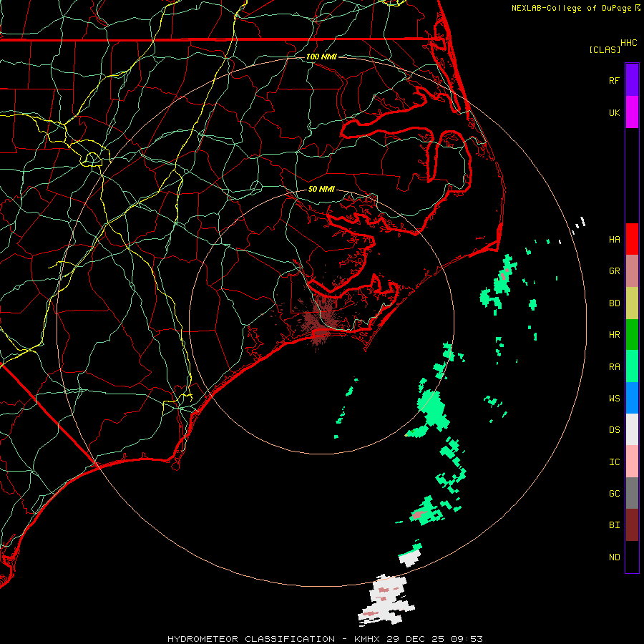The image size is (644, 644).
Task: Click the magenta UK legend swatch
Action: click(x=632, y=112)
